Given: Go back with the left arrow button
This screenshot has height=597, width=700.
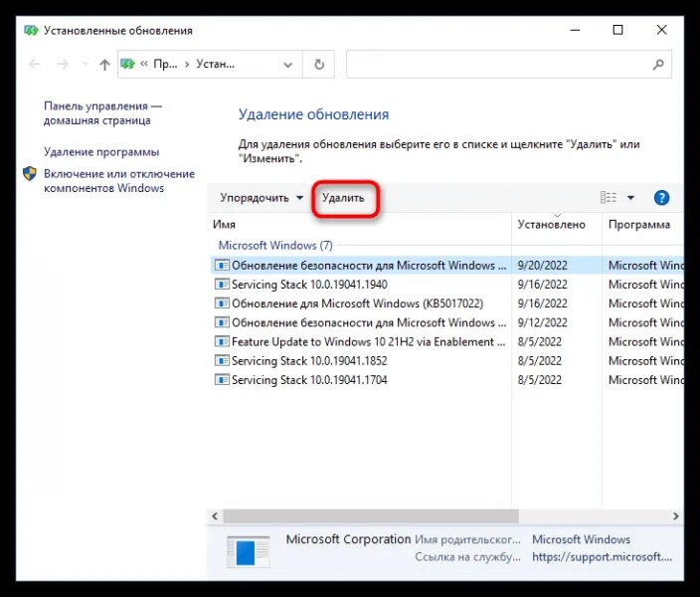Looking at the screenshot, I should [x=35, y=65].
